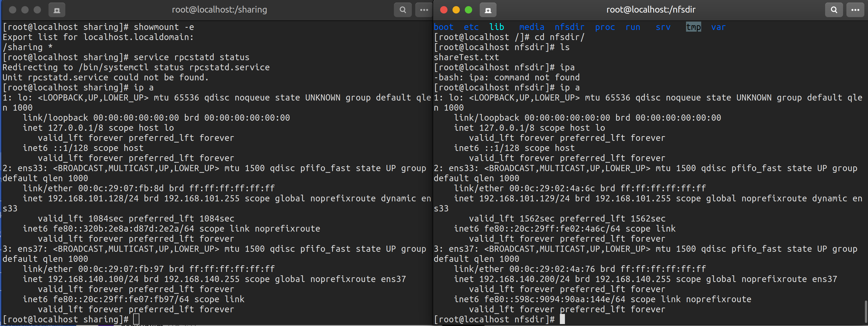The image size is (868, 326).
Task: Click the 'service rpcstatd status' command
Action: (191, 57)
